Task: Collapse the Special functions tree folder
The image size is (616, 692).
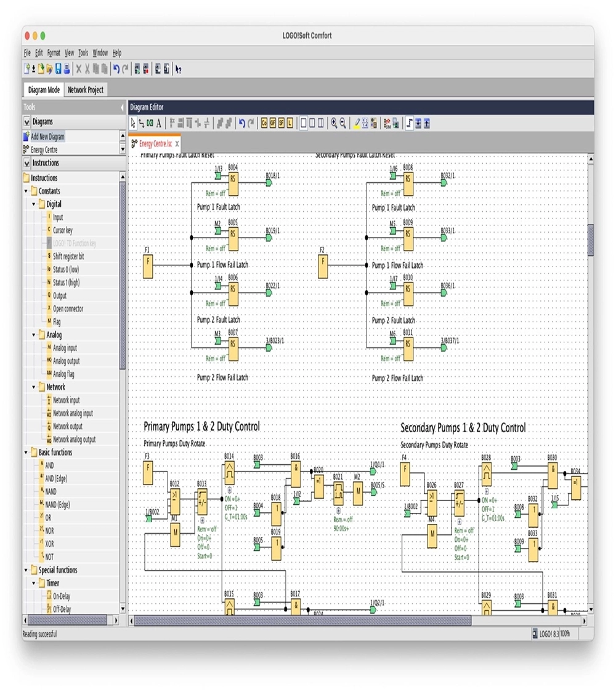Action: coord(26,570)
